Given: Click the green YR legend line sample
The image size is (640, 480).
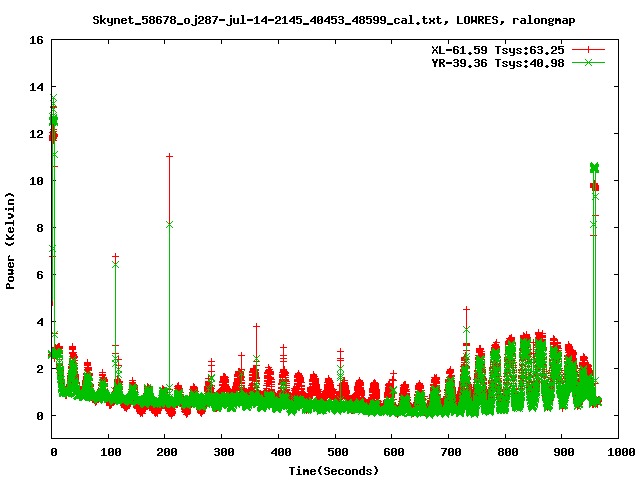Looking at the screenshot, I should click(x=588, y=62).
